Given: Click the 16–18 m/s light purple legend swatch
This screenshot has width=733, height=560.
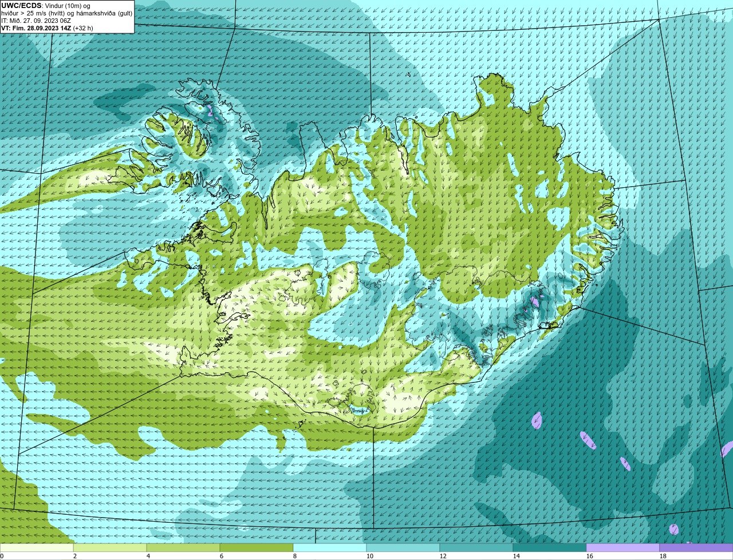Looking at the screenshot, I should (x=623, y=547).
